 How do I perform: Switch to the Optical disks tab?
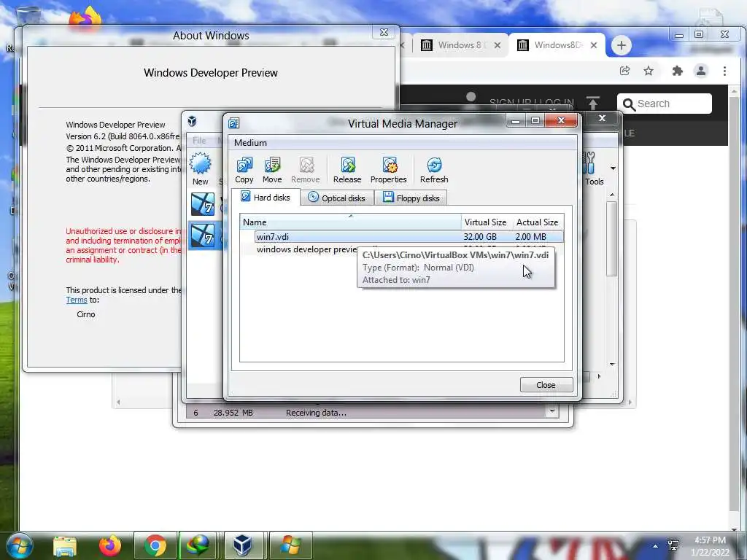click(x=337, y=198)
